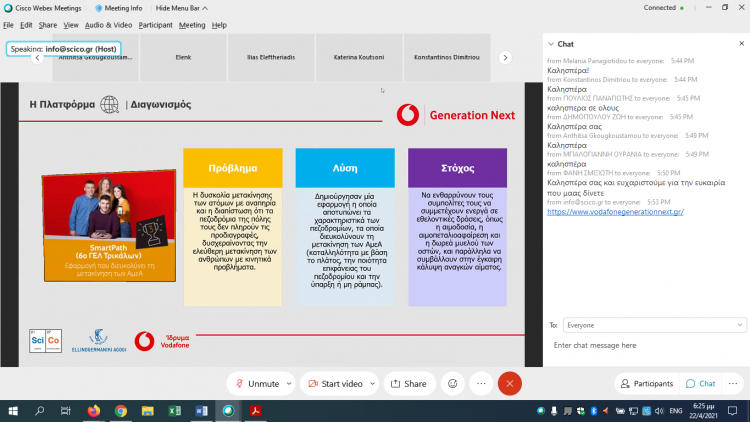
Task: Toggle the Chat panel button
Action: click(701, 384)
